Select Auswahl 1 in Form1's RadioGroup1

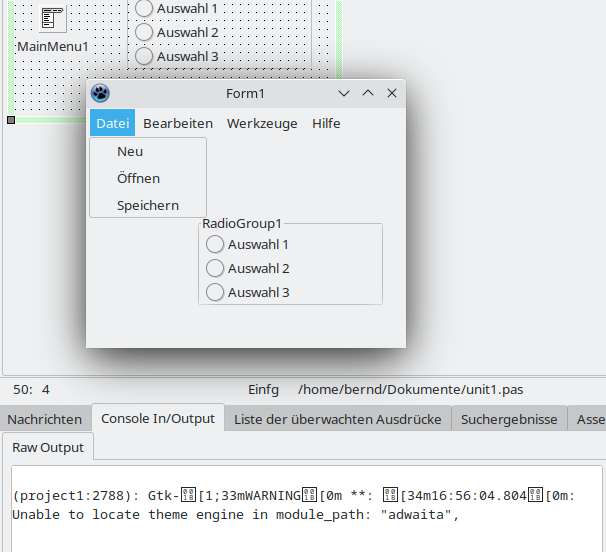[215, 244]
